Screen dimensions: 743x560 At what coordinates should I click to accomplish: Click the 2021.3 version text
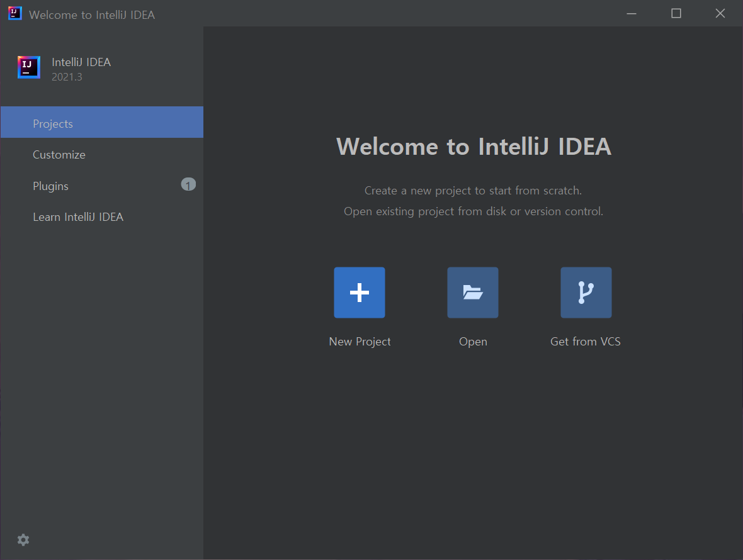[67, 77]
